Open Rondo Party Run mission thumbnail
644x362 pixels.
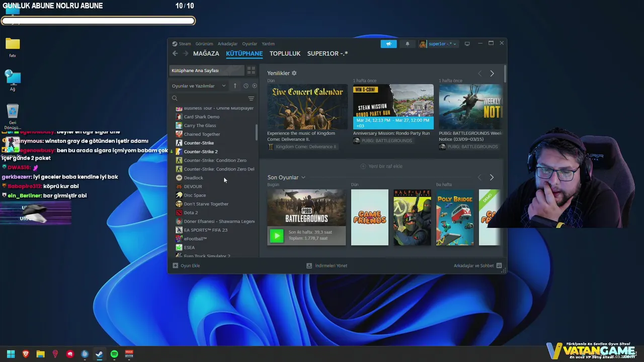pyautogui.click(x=393, y=107)
